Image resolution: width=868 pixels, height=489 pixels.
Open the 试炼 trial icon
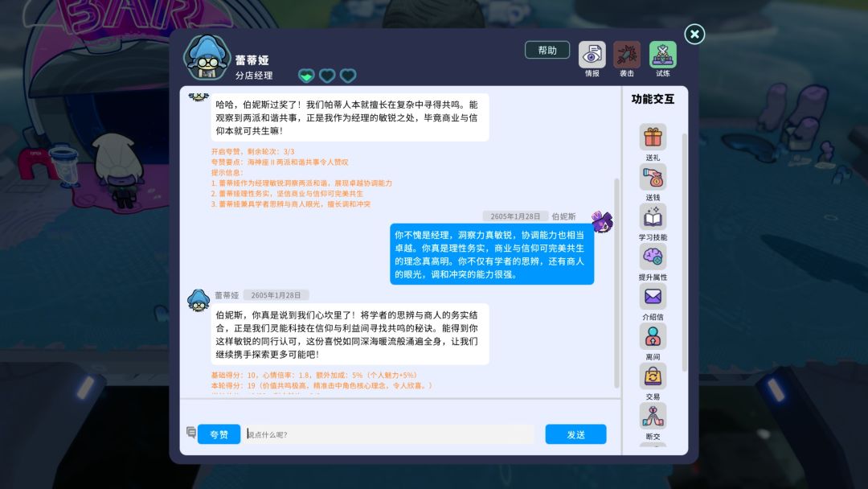coord(662,55)
